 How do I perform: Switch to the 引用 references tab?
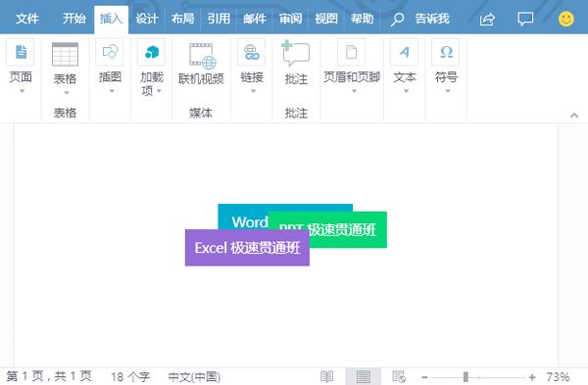pyautogui.click(x=219, y=19)
